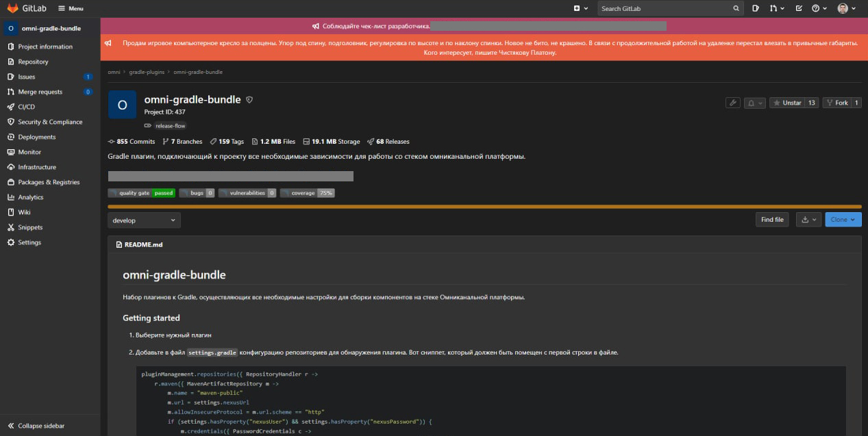Open the To-Do list checkmark icon
The image size is (868, 436).
(x=799, y=8)
